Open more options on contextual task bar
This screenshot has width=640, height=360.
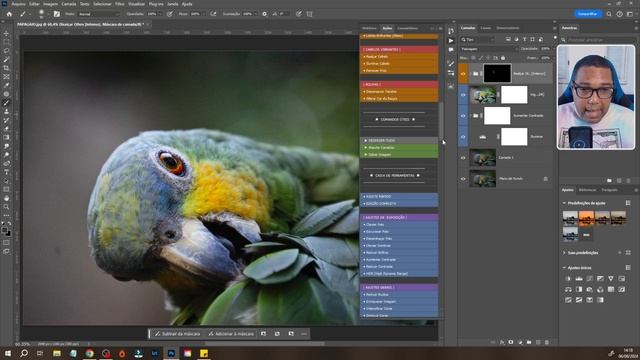tap(304, 333)
